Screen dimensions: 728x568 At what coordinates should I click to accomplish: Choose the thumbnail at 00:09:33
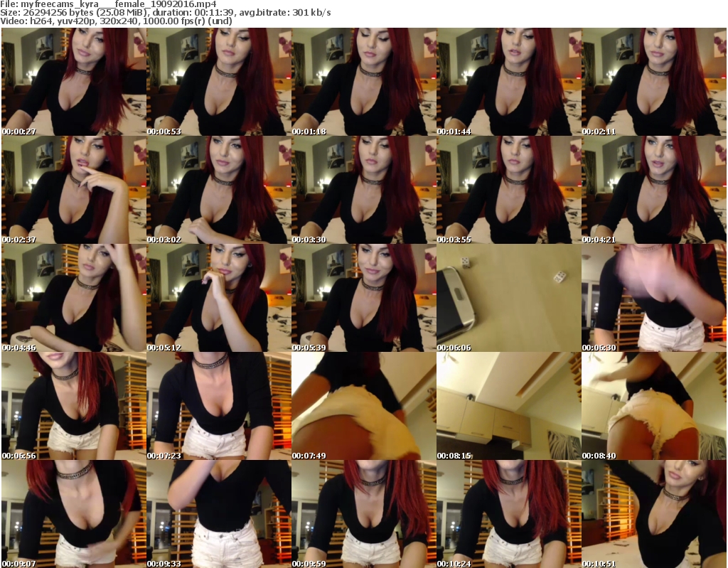(219, 514)
